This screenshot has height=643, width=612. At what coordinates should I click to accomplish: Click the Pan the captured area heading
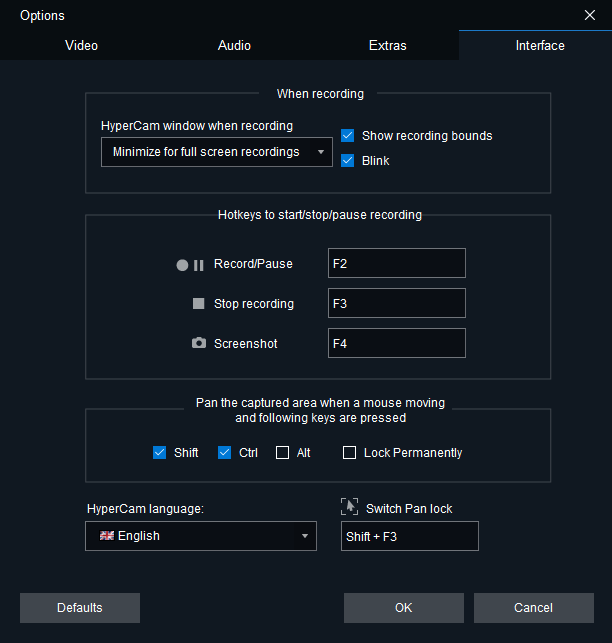[x=320, y=410]
